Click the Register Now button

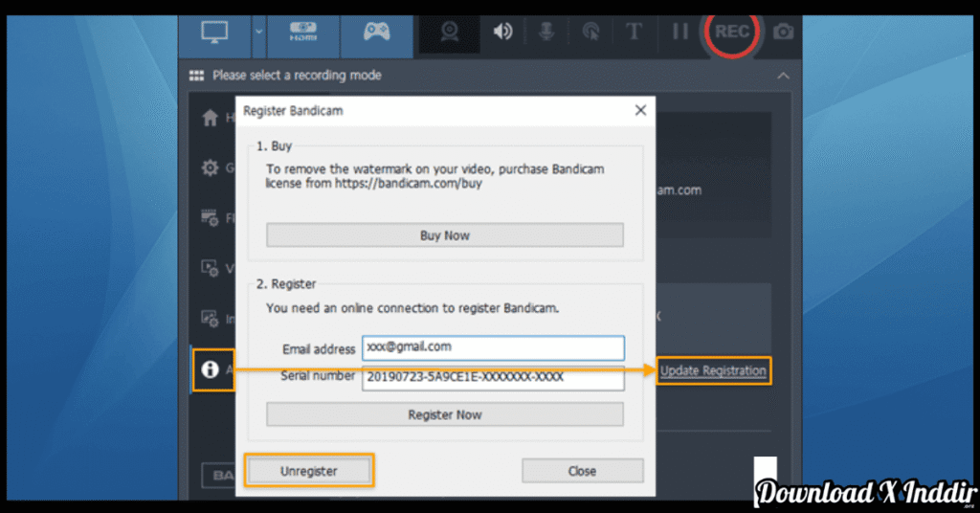[445, 414]
